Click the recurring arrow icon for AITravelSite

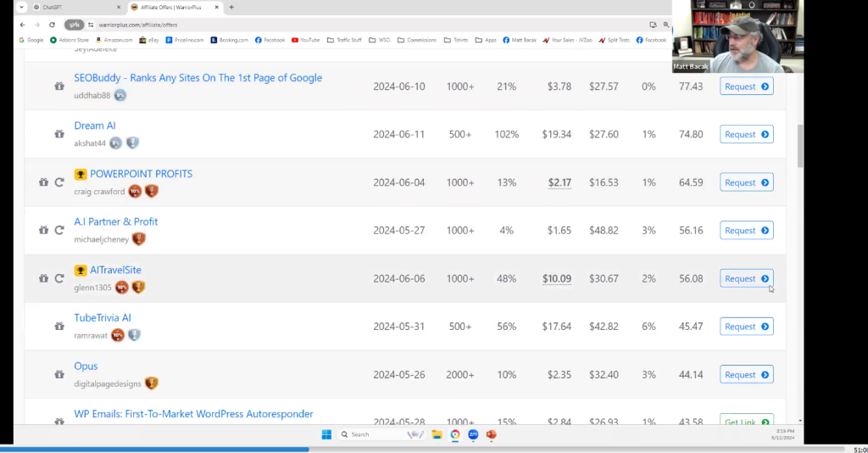coord(59,278)
